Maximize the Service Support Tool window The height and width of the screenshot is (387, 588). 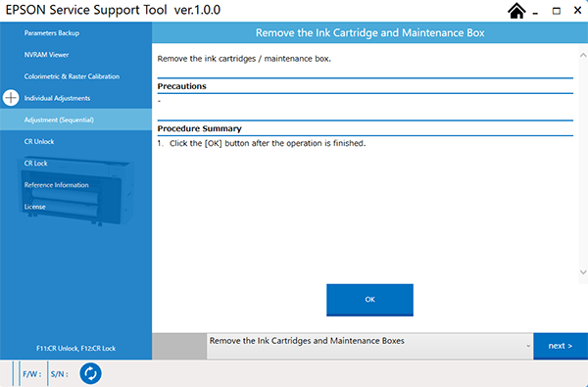tap(557, 11)
